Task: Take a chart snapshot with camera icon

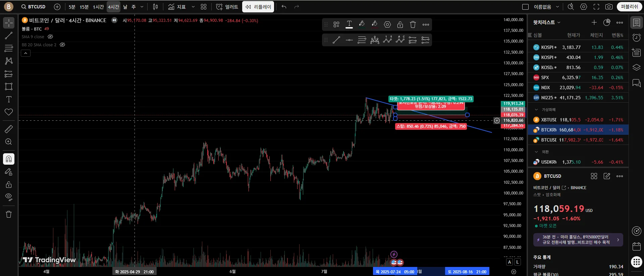Action: click(609, 7)
